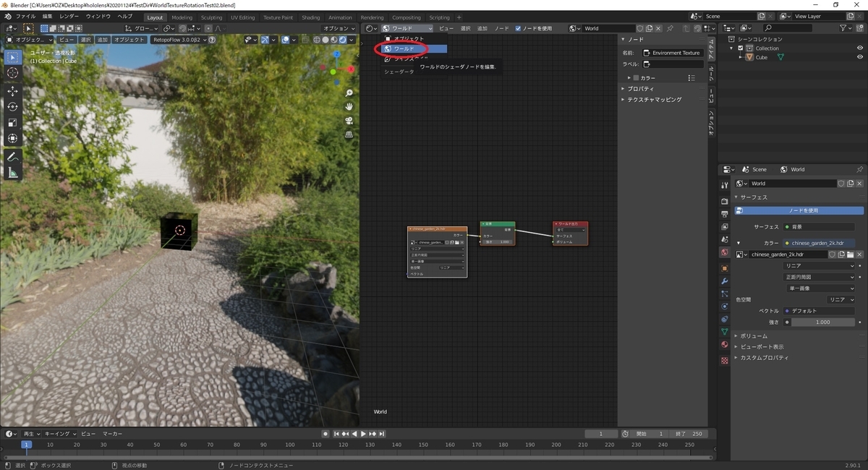Jump to the timeline end frame
This screenshot has width=868, height=470.
tap(381, 434)
